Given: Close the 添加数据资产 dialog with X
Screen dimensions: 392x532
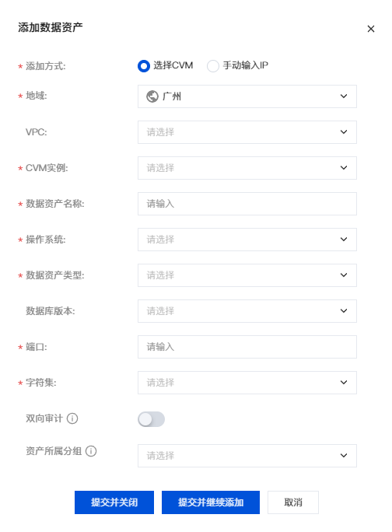Looking at the screenshot, I should click(371, 29).
